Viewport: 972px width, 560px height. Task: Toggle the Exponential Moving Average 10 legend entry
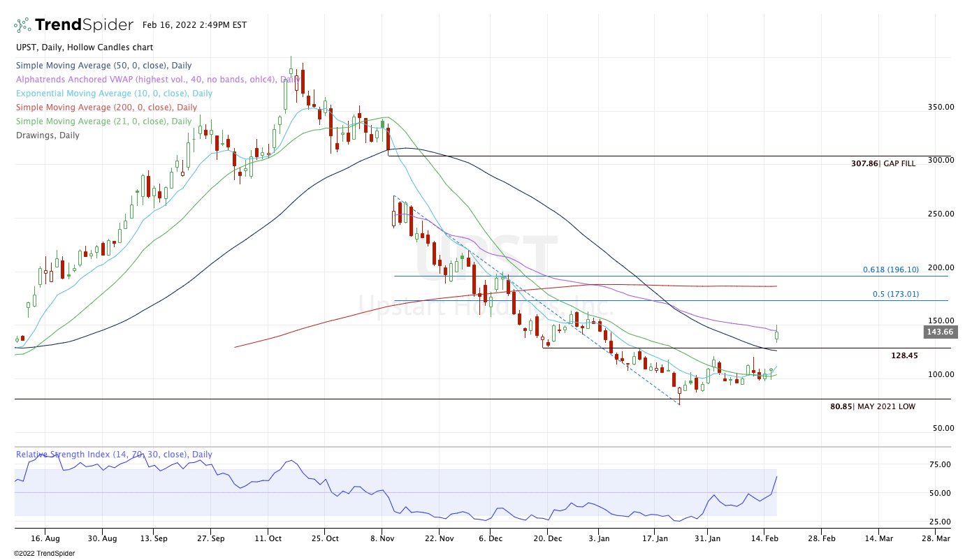[x=114, y=94]
